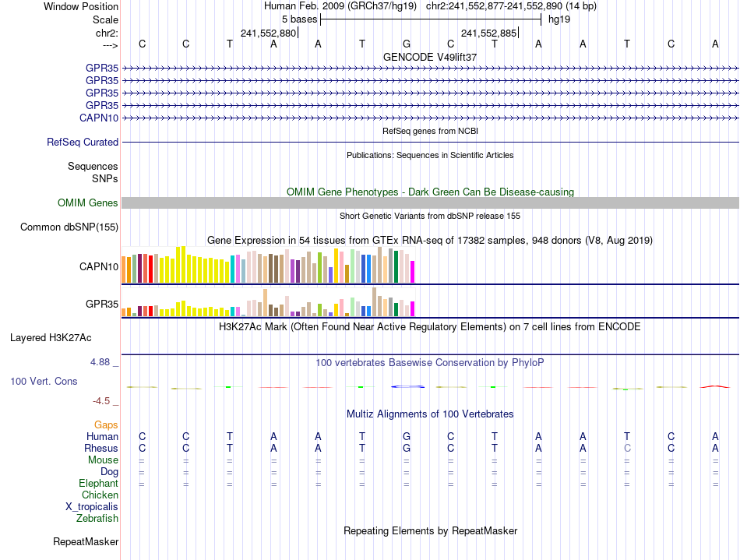Click the 4.88 PhyloP upper scale value
740x560 pixels.
[x=100, y=362]
